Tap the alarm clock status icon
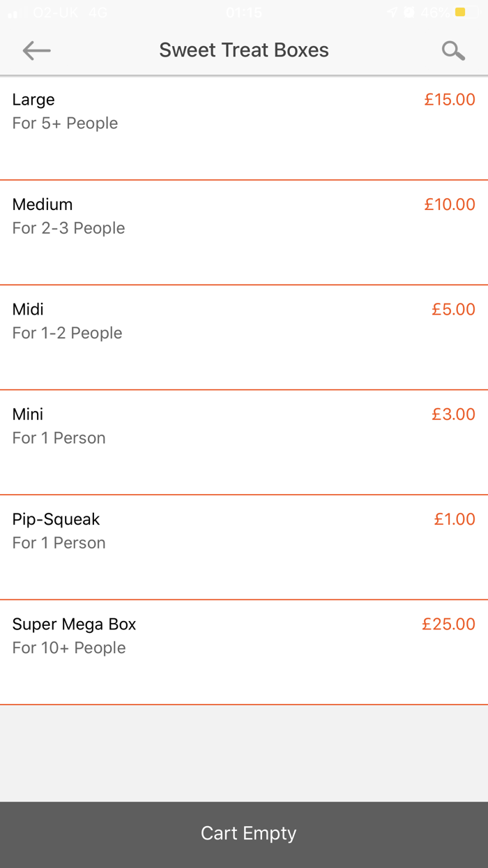Viewport: 488px width, 868px height. click(x=409, y=13)
